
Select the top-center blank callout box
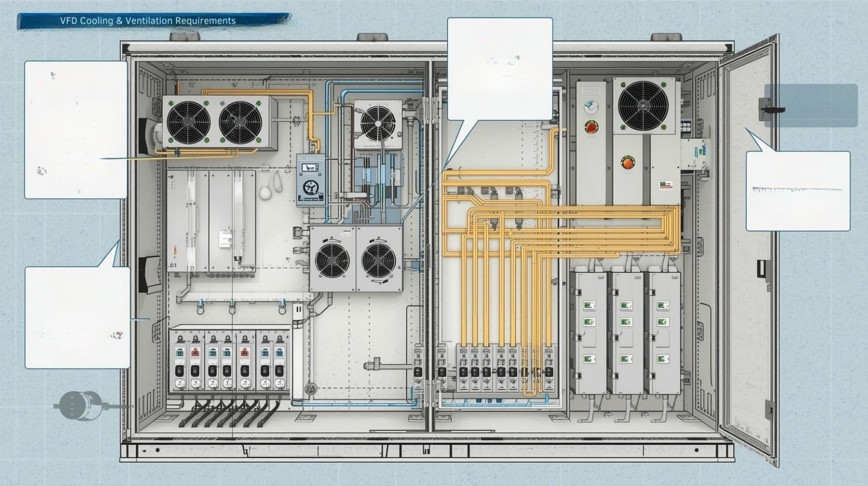500,69
